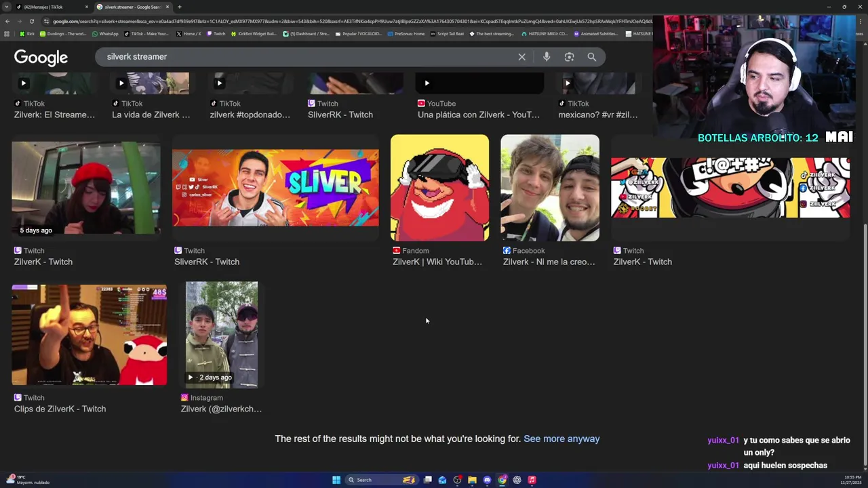Open ZilverK | Wiki YouTube Fandom result
868x488 pixels.
point(437,262)
